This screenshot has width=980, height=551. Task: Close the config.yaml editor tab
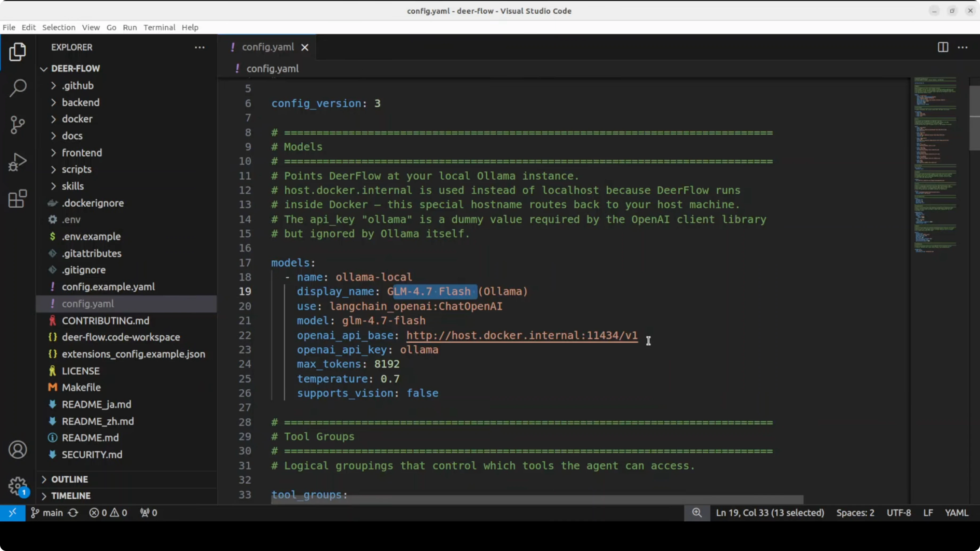click(305, 48)
